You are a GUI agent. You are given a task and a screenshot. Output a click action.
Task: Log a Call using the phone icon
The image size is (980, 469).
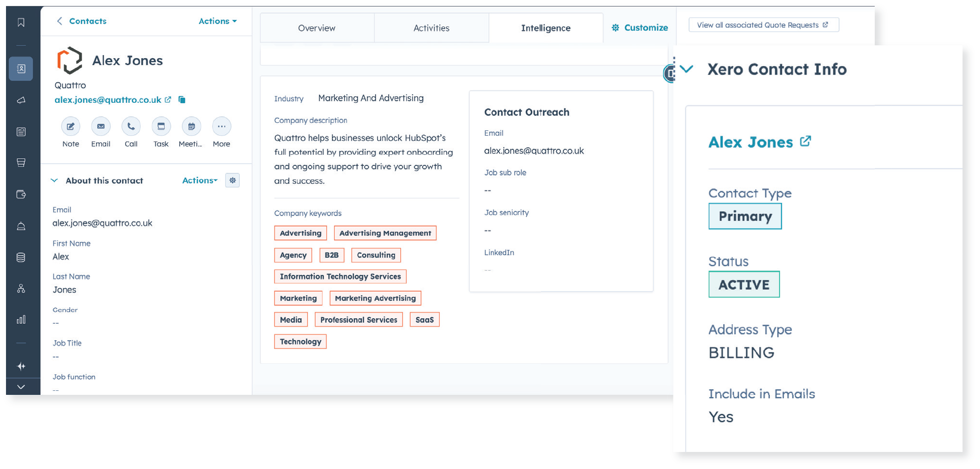pos(131,126)
